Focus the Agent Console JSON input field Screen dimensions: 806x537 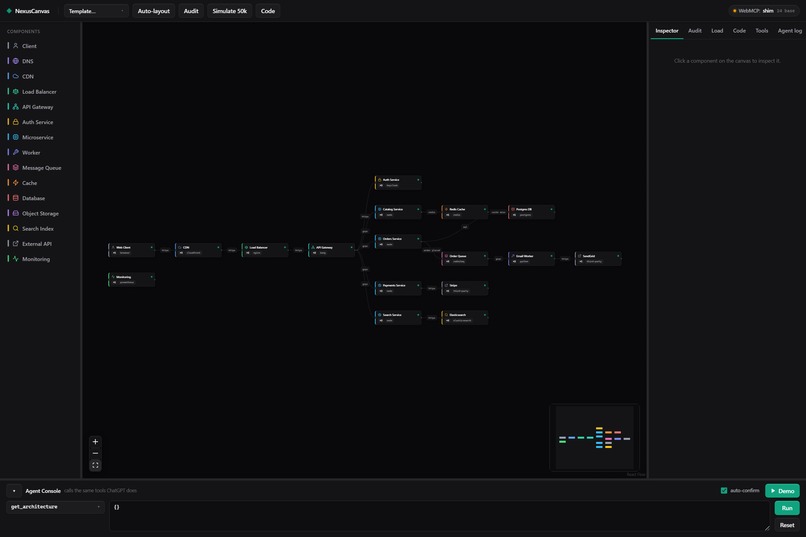coord(440,516)
